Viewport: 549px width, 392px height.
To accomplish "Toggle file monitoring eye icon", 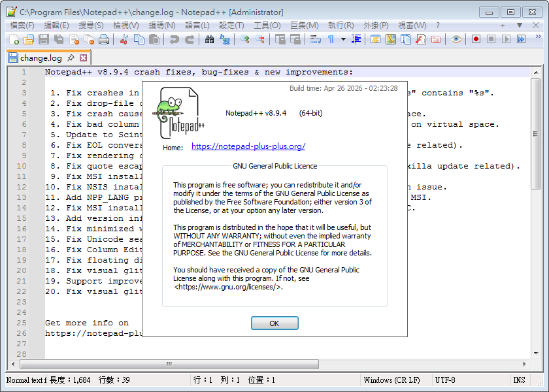I will click(x=456, y=39).
